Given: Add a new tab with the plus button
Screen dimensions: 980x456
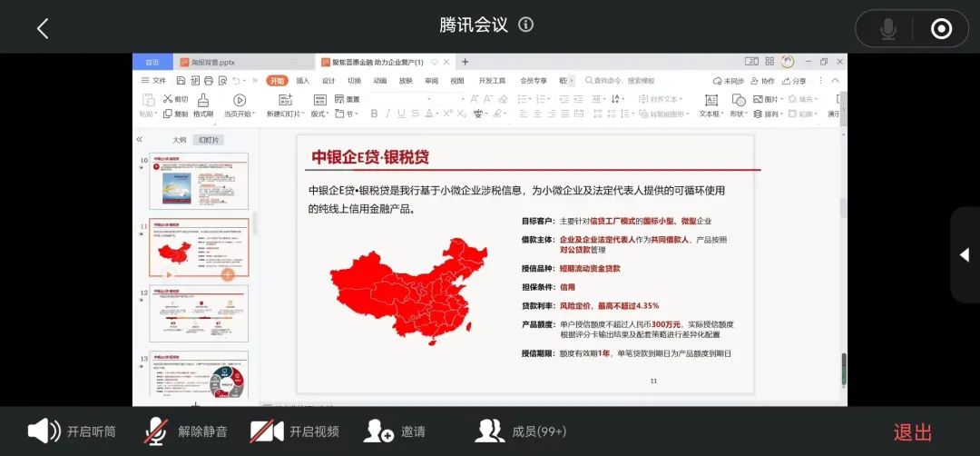Looking at the screenshot, I should 465,62.
